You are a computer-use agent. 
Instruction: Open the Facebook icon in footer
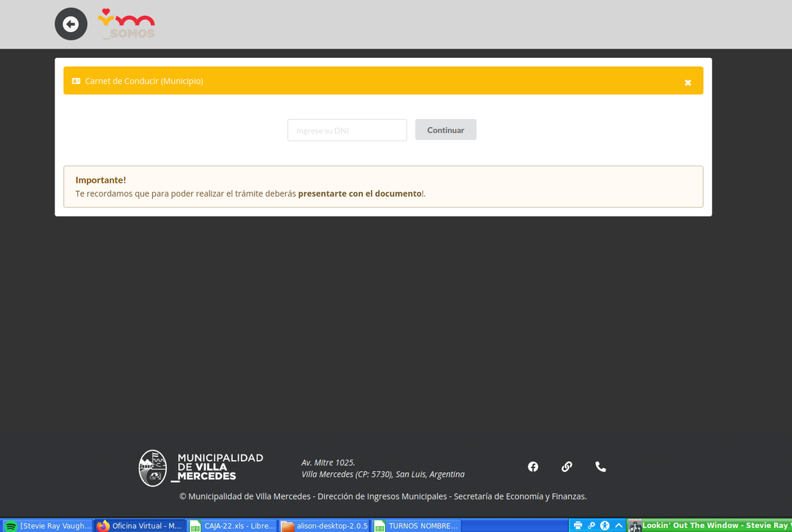(533, 467)
